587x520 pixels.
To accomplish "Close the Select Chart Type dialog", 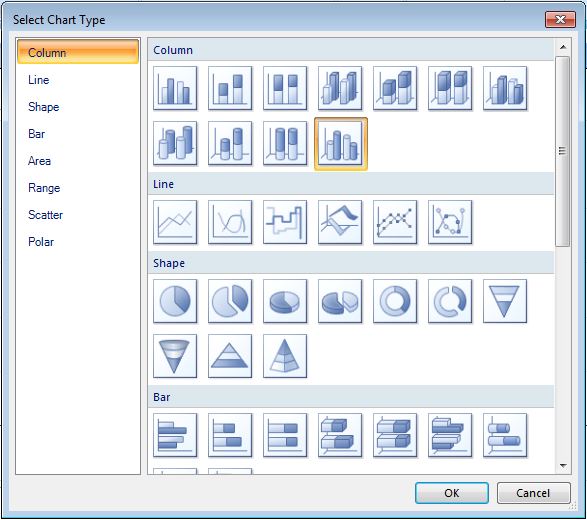I will point(560,19).
